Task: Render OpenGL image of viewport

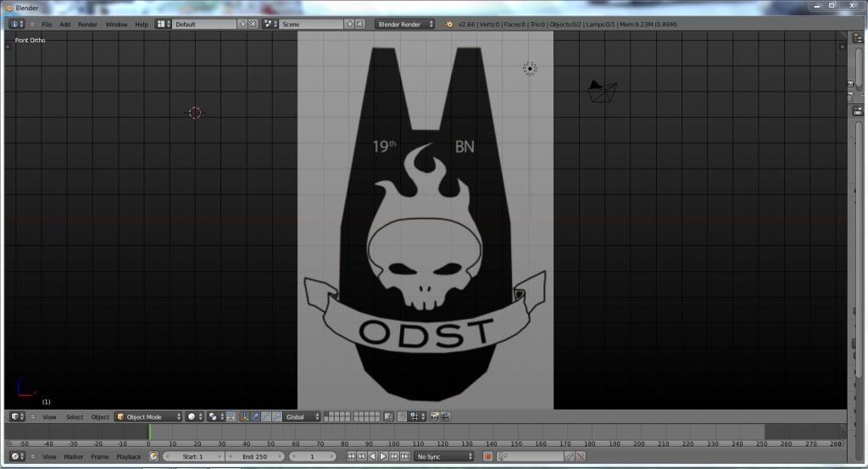Action: [x=435, y=416]
